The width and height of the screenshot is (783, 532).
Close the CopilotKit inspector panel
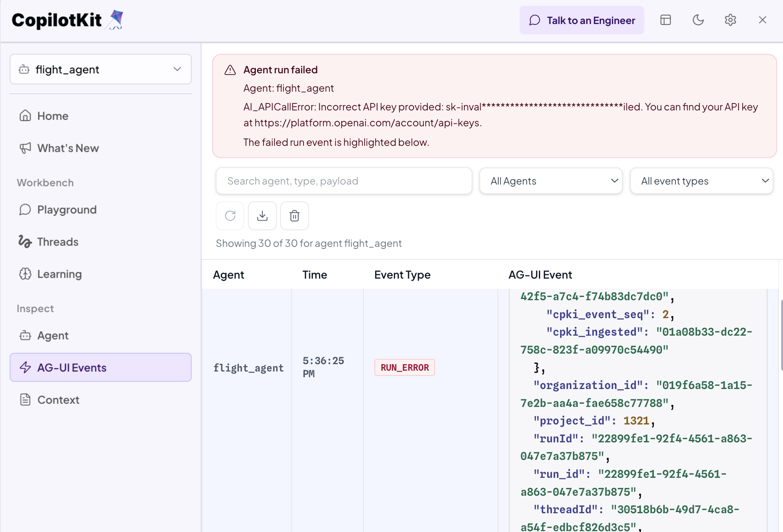point(762,20)
